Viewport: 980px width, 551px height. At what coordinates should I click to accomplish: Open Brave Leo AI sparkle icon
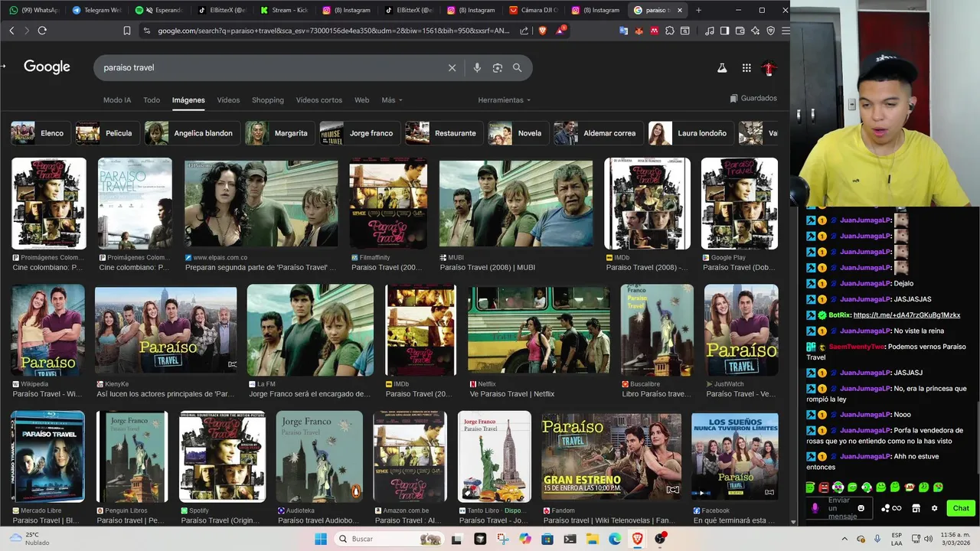click(x=756, y=31)
